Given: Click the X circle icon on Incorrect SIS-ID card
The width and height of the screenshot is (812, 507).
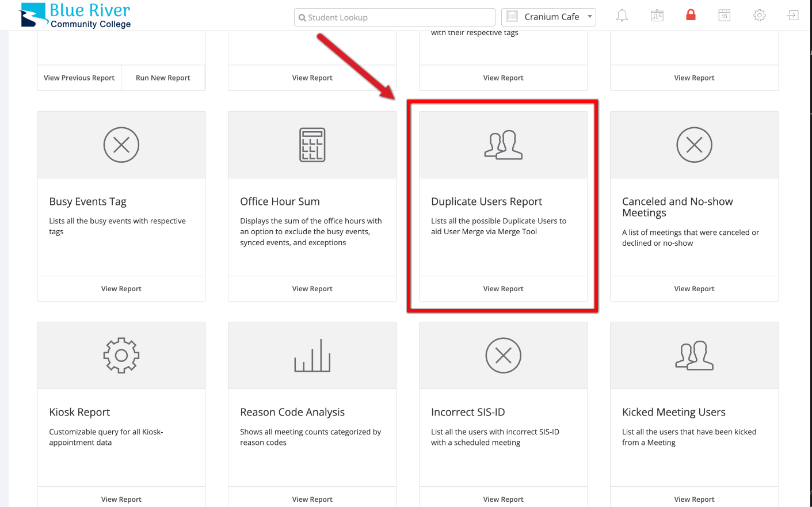Looking at the screenshot, I should click(x=503, y=355).
